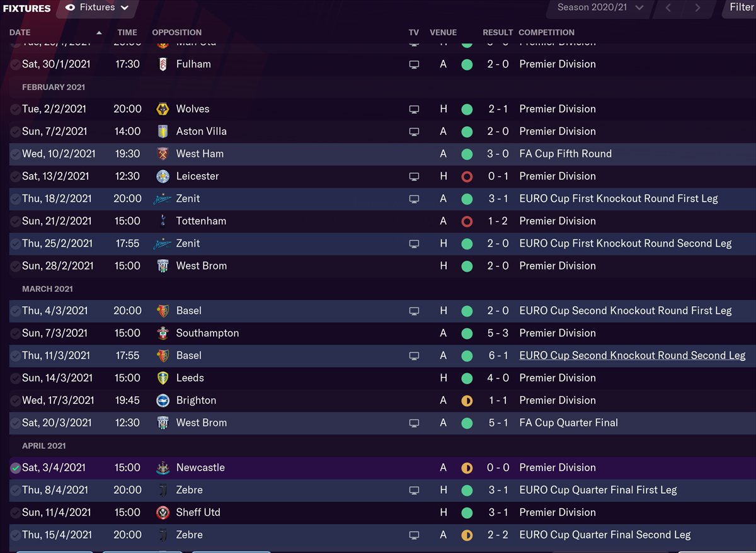Screen dimensions: 756x553
Task: Open the Season 2020/21 dropdown
Action: (599, 8)
